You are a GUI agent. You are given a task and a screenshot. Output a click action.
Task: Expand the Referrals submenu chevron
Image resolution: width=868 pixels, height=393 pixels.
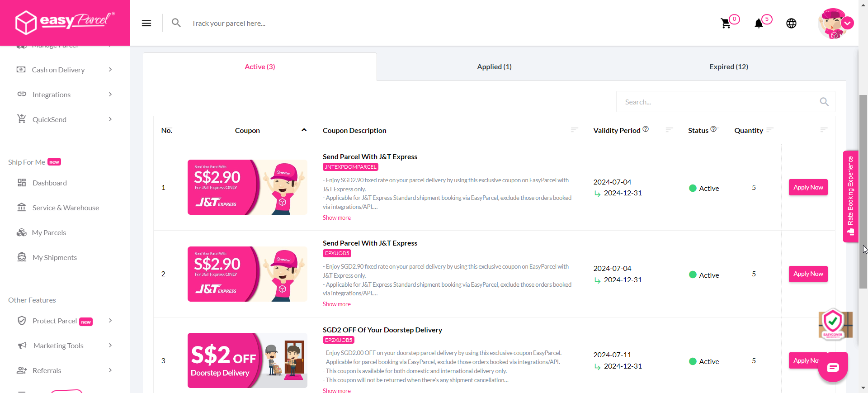coord(110,370)
